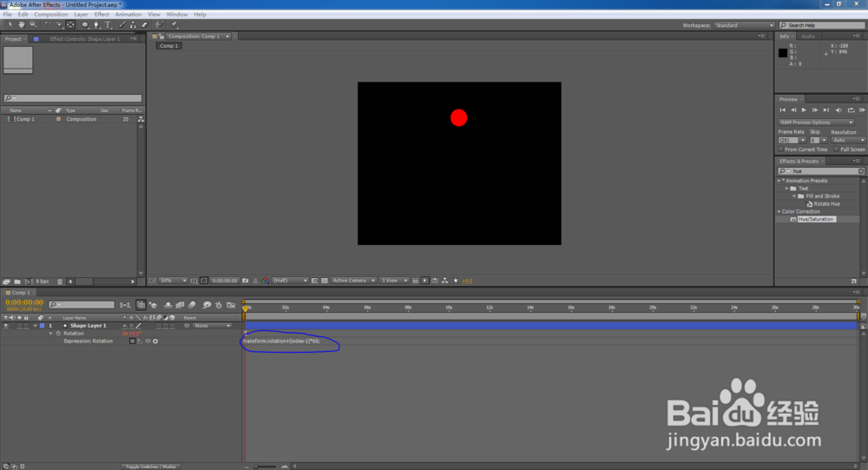Screen dimensions: 868x470
Task: Collapse the Color Correction group
Action: [x=779, y=212]
